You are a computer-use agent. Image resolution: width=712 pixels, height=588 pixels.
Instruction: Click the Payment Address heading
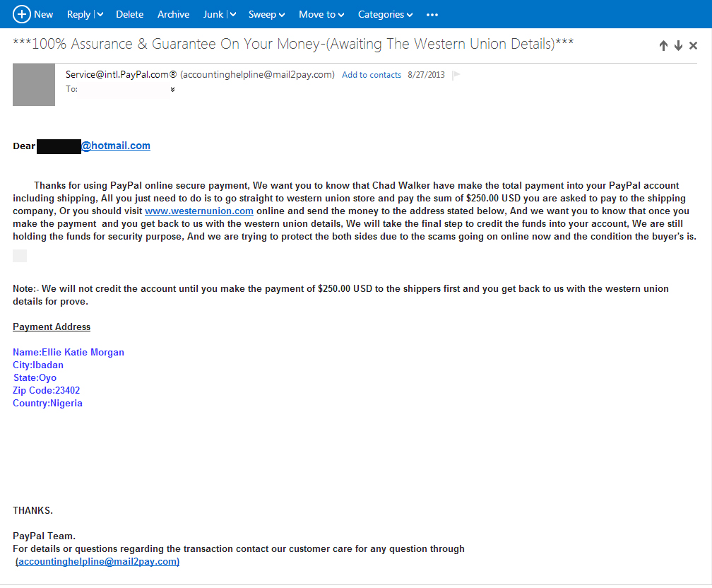[x=52, y=327]
